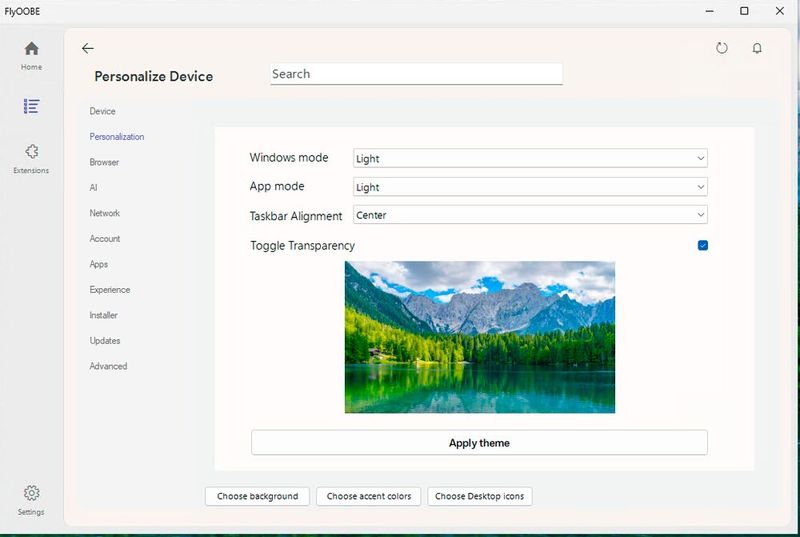
Task: Click the mountain lake wallpaper preview
Action: point(480,337)
